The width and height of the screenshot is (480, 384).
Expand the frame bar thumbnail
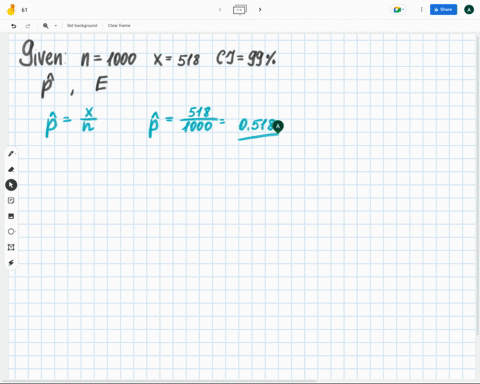pos(240,10)
